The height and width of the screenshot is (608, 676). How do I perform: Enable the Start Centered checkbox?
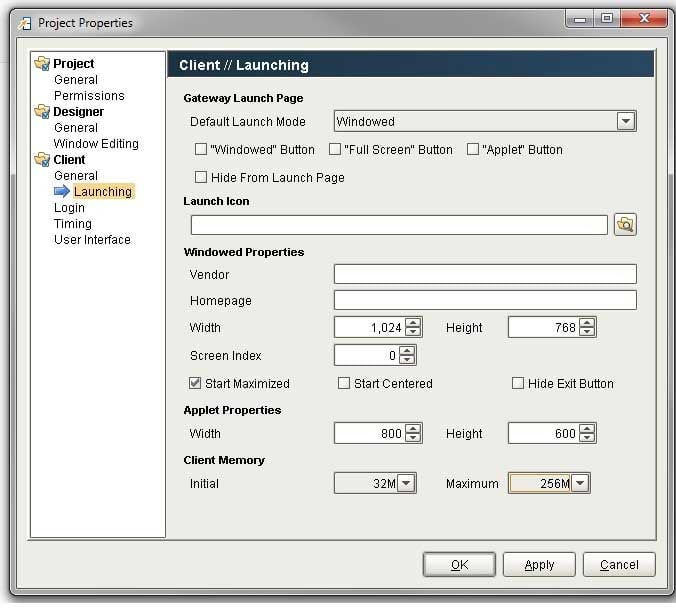click(x=344, y=383)
